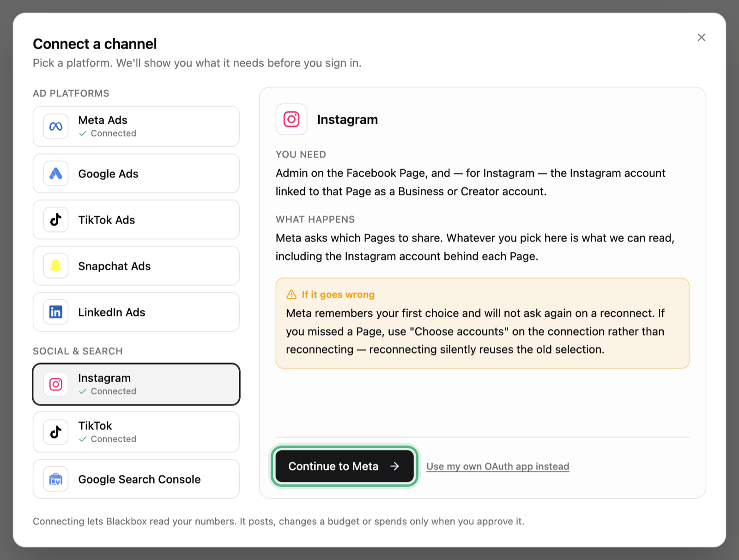The width and height of the screenshot is (739, 560).
Task: Choose the Google Search Console card
Action: coord(136,479)
